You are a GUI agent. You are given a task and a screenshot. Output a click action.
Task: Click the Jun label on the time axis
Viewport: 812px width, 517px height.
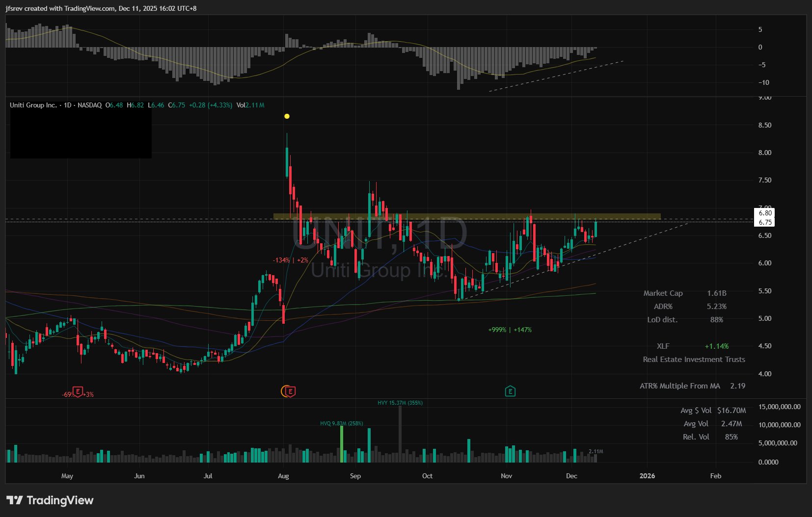point(139,476)
